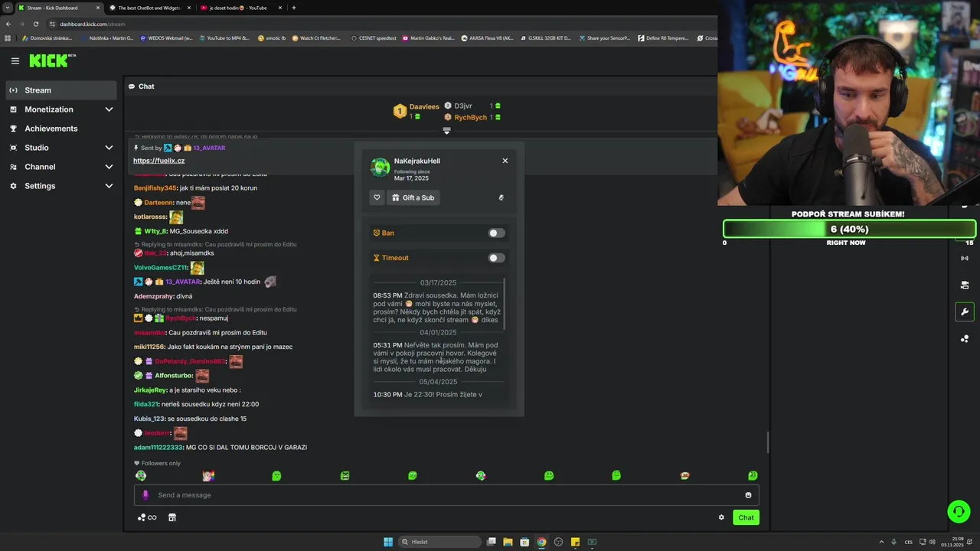
Task: Toggle the Ban switch
Action: coord(497,233)
